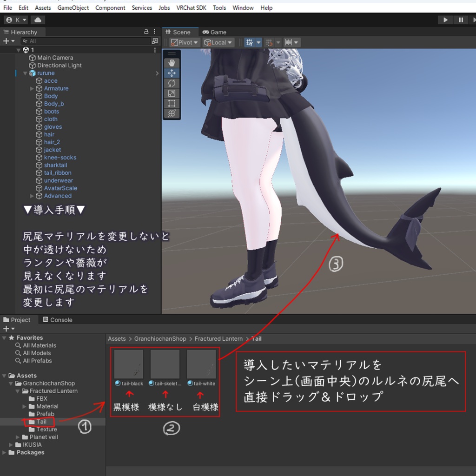This screenshot has height=476, width=476.
Task: Select the Move tool
Action: point(172,73)
